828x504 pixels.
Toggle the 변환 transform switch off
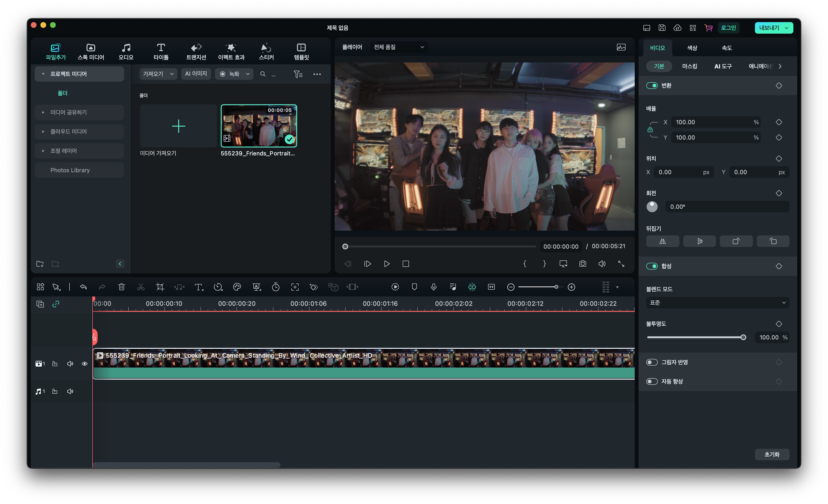pyautogui.click(x=652, y=85)
